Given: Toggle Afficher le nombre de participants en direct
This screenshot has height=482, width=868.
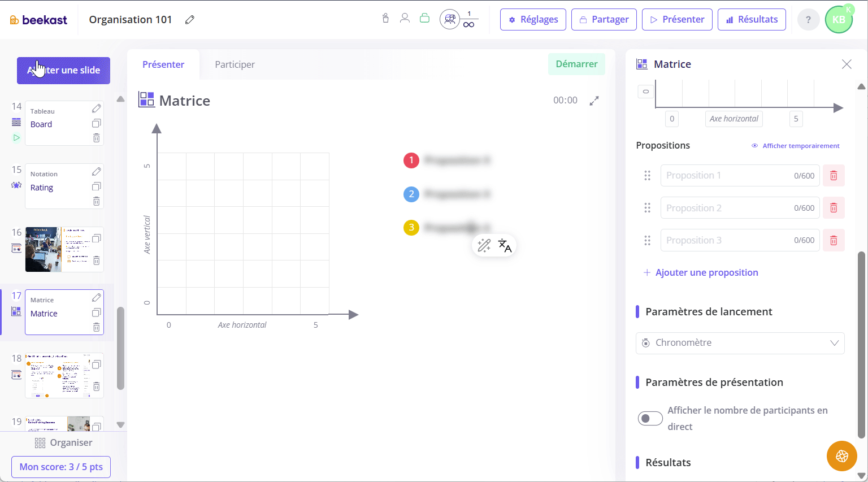Looking at the screenshot, I should 650,418.
